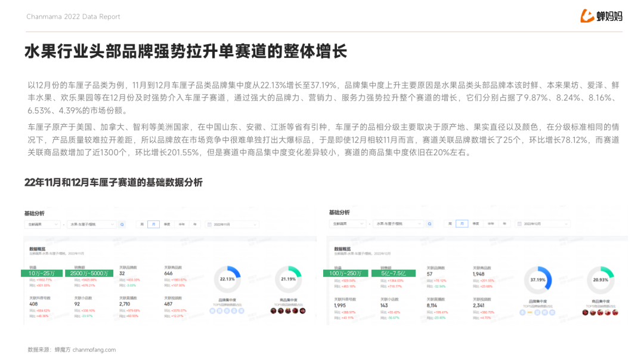
Task: Click the Chanmama logo in the header
Action: click(x=601, y=16)
